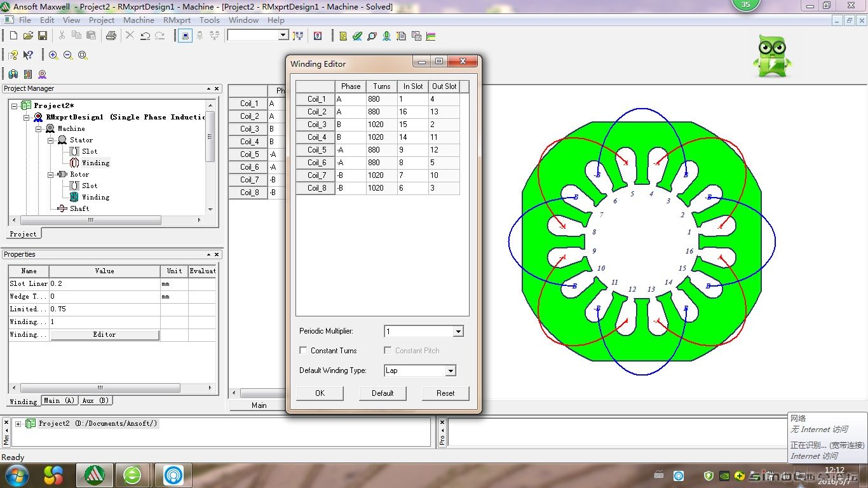
Task: Switch to the Main (A) tab
Action: pos(60,400)
